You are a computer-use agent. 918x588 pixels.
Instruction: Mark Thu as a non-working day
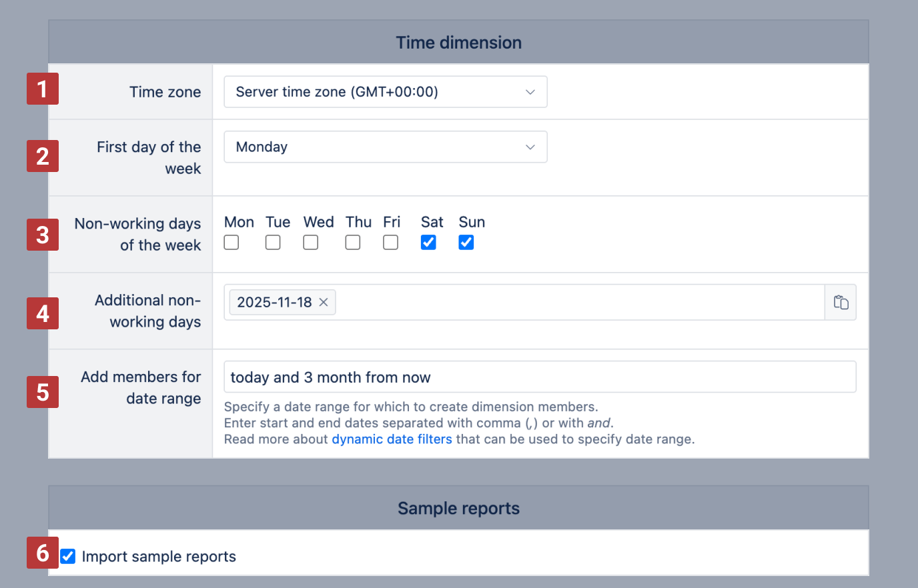(x=353, y=243)
